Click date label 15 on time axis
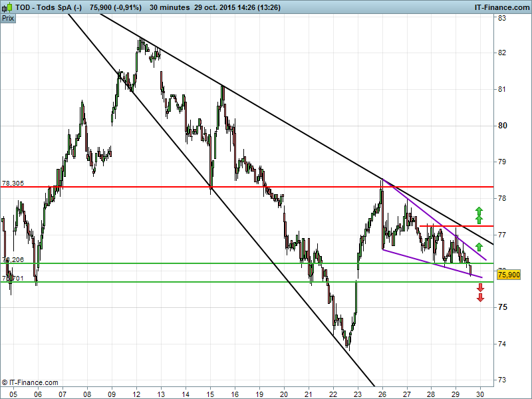 point(210,394)
